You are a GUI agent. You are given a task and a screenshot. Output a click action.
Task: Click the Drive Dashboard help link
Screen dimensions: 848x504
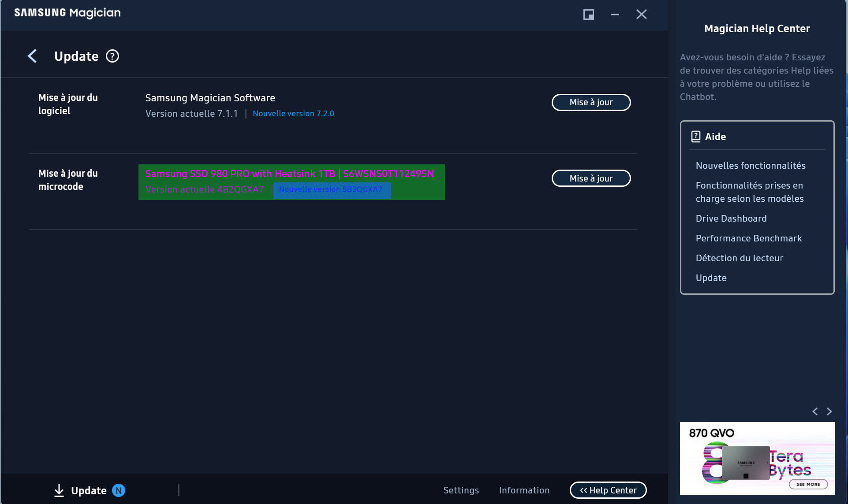coord(731,218)
